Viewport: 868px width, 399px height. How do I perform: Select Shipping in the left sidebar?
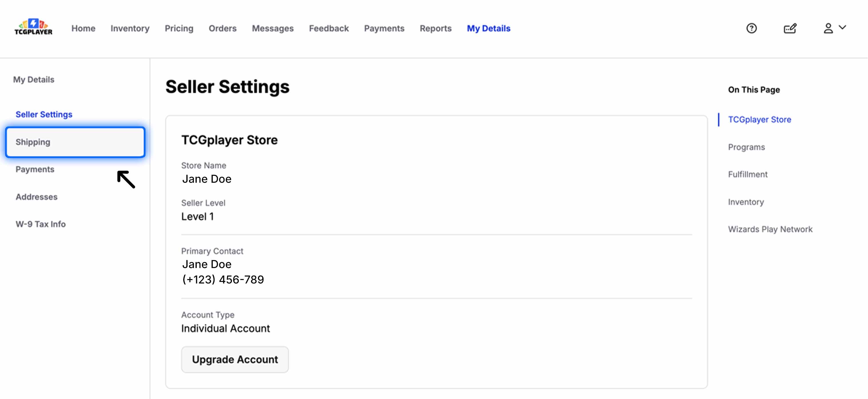(x=75, y=142)
